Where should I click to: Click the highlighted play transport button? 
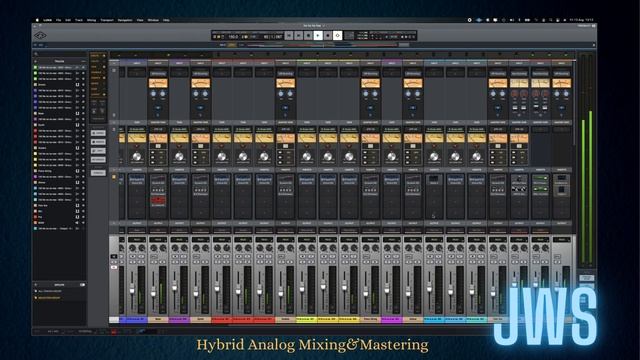(318, 36)
